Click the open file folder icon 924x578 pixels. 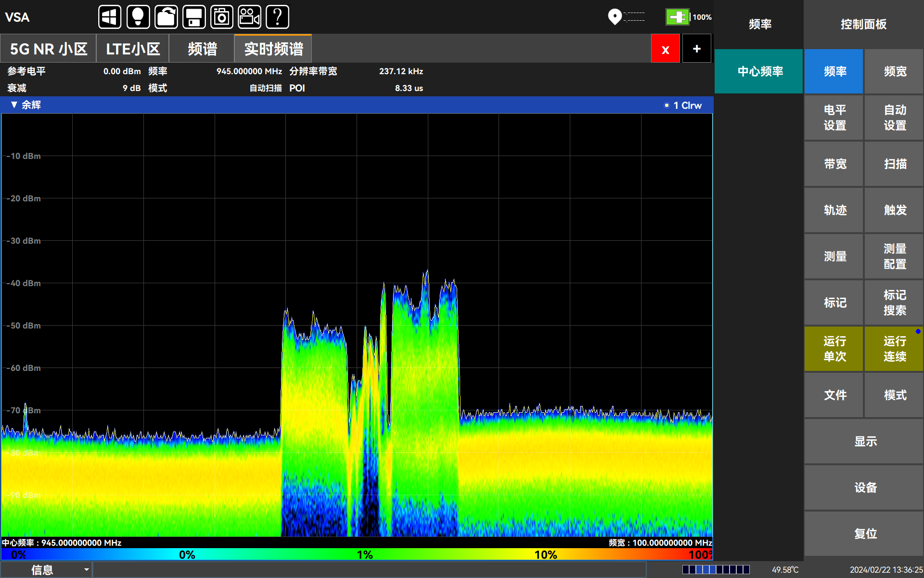[x=166, y=17]
